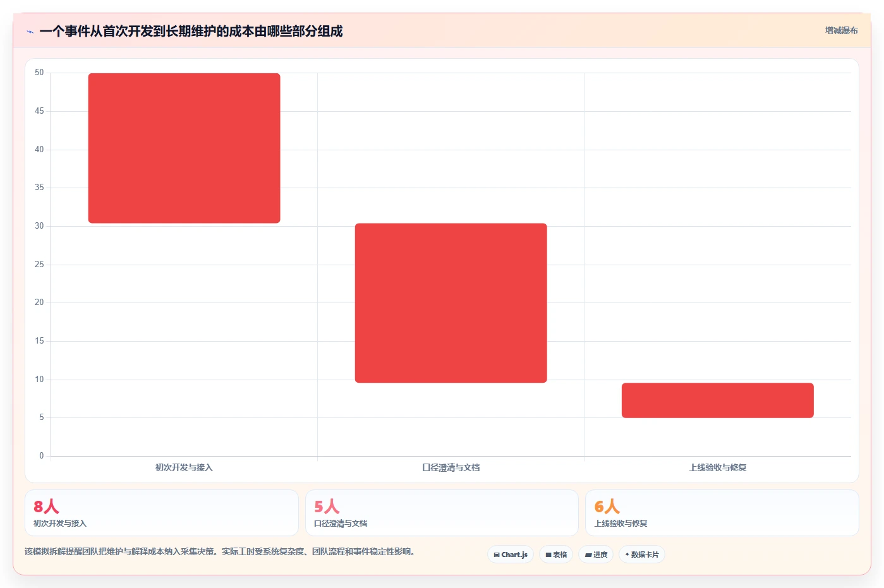Click the chart title 一个事件从首次开发到长期维护的成本
Image resolution: width=884 pixels, height=588 pixels.
(191, 31)
